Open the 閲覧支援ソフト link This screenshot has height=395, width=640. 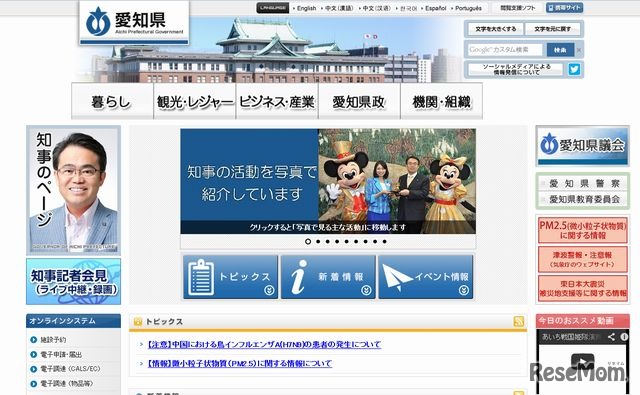coord(518,8)
